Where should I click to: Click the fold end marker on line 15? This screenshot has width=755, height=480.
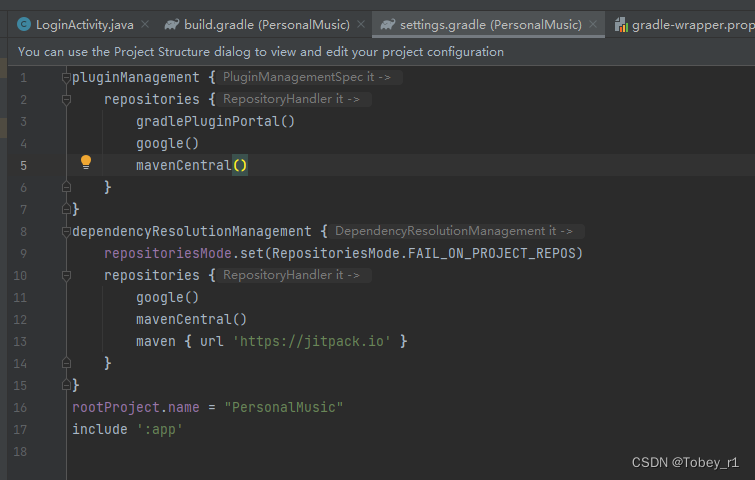click(66, 385)
